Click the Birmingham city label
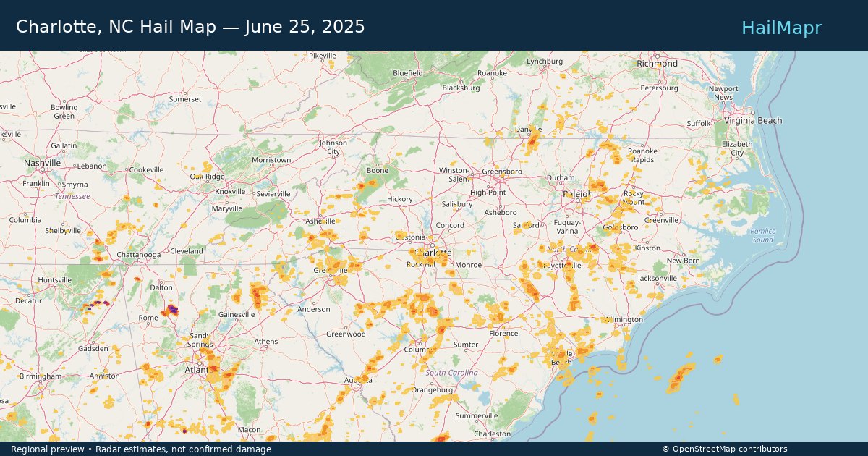The height and width of the screenshot is (456, 868). coord(41,376)
